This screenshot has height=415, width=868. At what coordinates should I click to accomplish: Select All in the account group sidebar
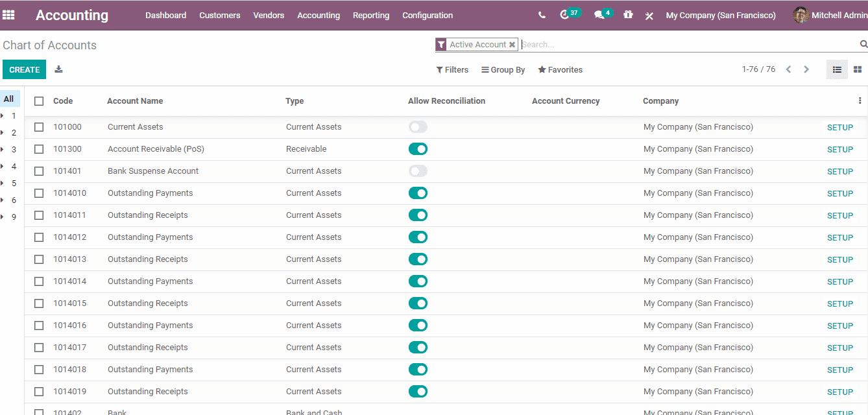9,99
